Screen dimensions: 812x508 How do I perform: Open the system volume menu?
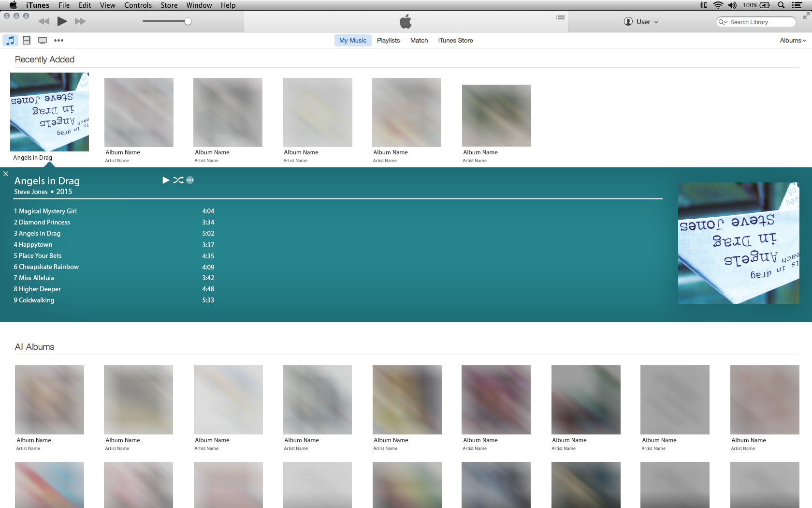pos(732,5)
